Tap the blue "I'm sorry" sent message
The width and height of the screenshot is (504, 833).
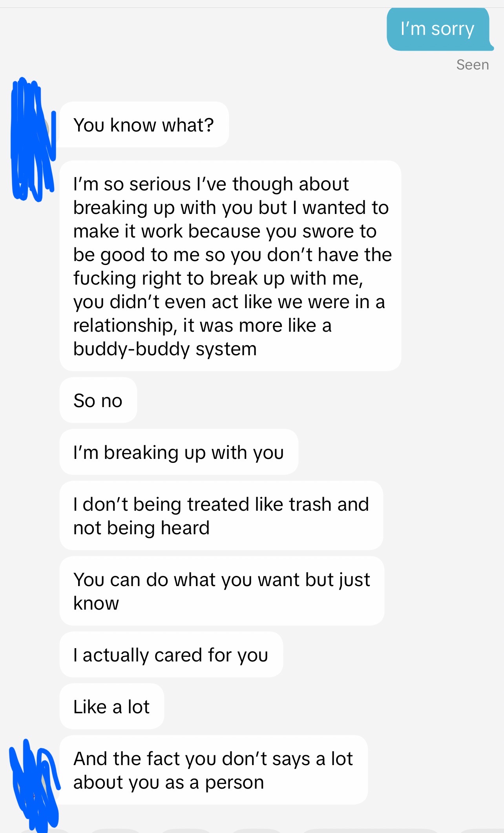tap(438, 29)
